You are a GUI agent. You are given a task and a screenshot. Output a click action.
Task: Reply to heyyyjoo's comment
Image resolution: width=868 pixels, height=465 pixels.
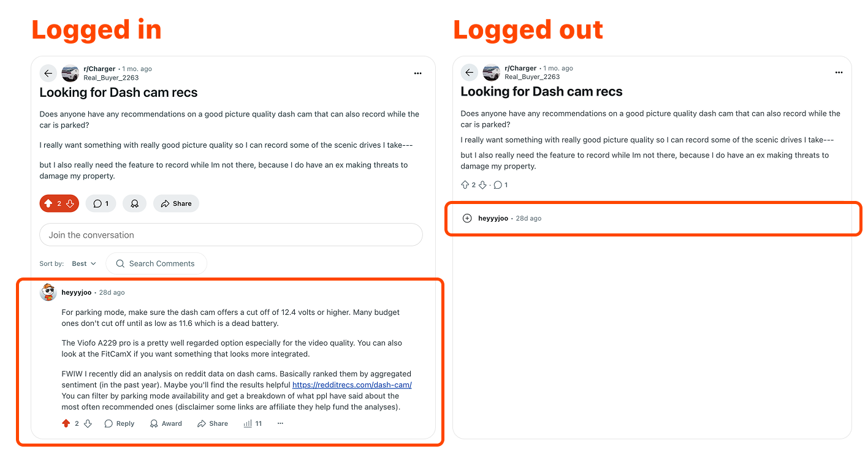click(x=119, y=423)
